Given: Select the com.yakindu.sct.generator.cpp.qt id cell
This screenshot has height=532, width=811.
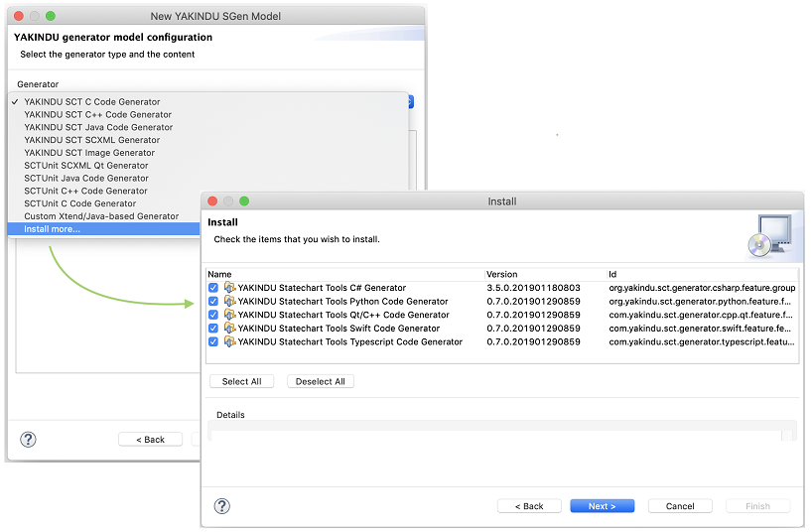Looking at the screenshot, I should (700, 315).
